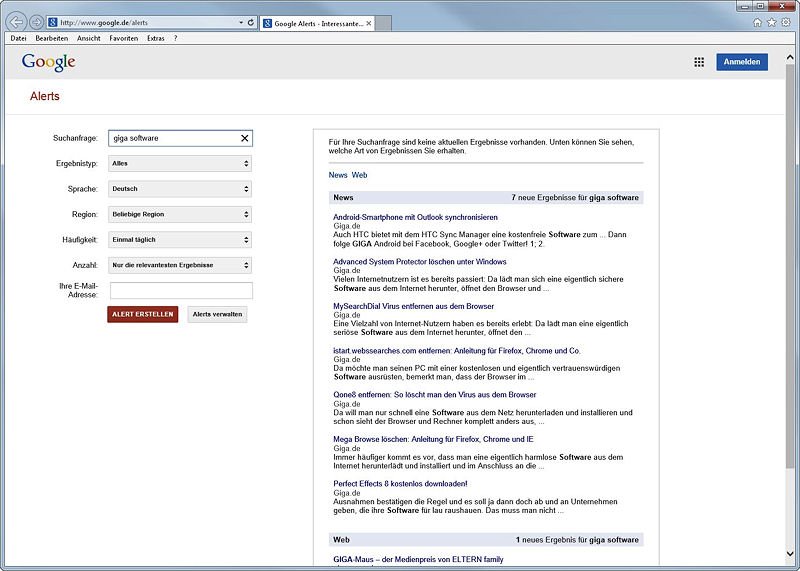
Task: Click the Alerts verwalten button
Action: point(217,314)
